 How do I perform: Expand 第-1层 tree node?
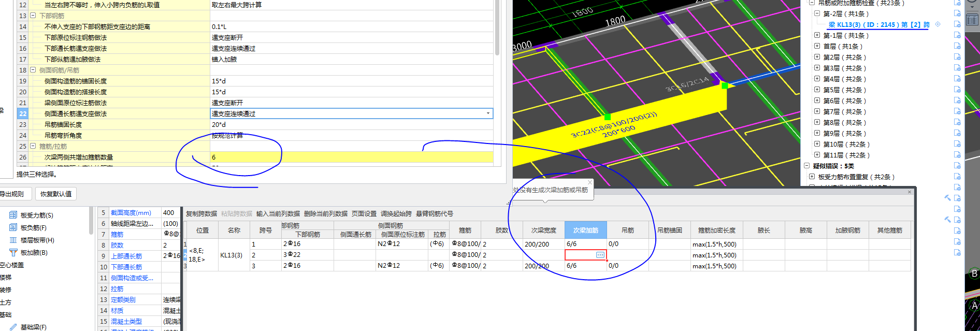[x=817, y=35]
